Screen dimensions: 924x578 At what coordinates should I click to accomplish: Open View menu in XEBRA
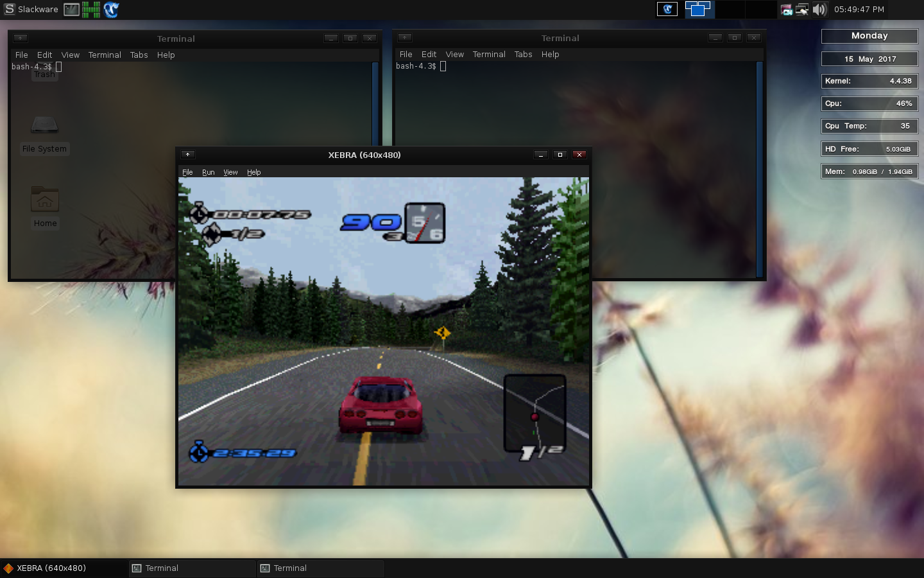(x=230, y=172)
